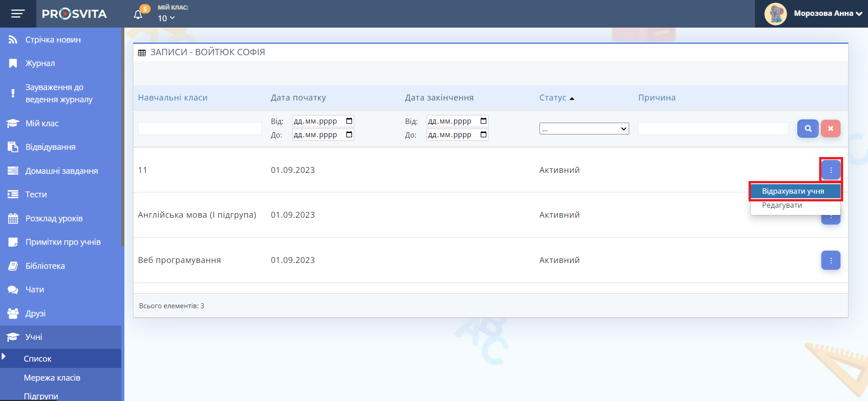Open the Статус filter dropdown

(584, 129)
